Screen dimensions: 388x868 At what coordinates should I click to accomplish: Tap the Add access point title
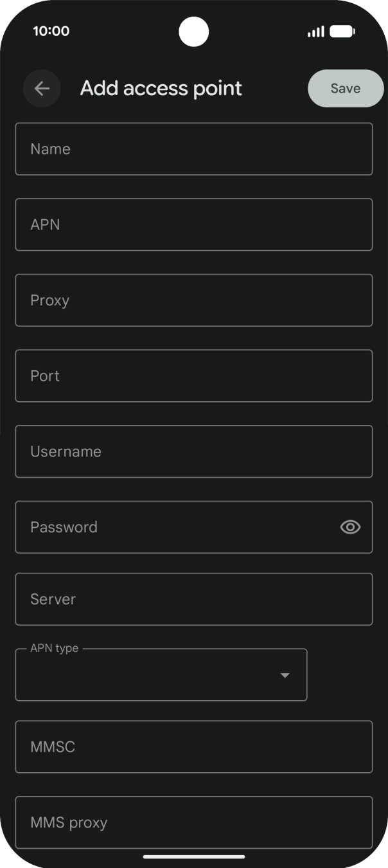tap(161, 88)
